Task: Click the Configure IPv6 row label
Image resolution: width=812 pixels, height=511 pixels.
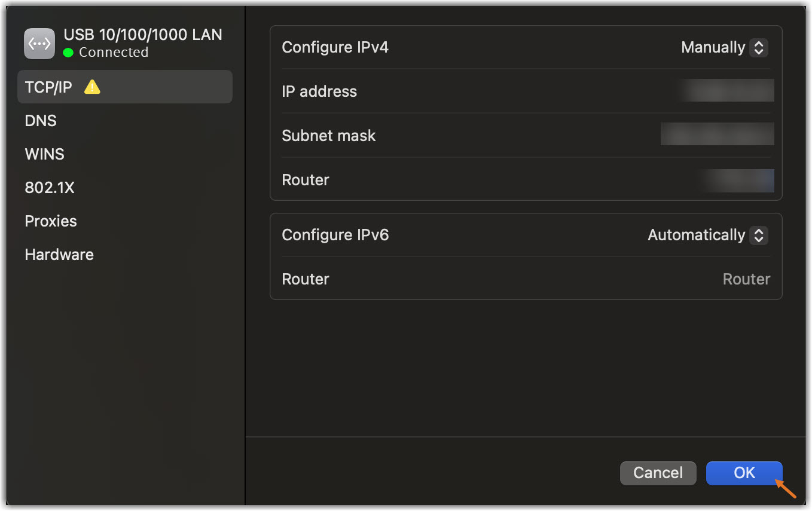Action: (335, 235)
